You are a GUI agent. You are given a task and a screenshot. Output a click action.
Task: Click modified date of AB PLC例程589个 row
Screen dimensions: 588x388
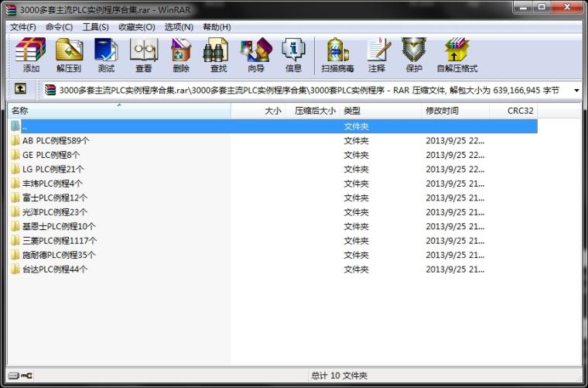click(455, 141)
